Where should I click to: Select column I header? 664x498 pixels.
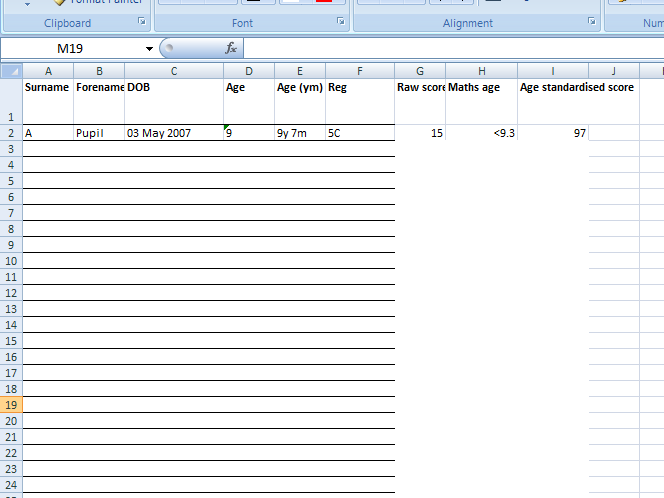pyautogui.click(x=553, y=71)
